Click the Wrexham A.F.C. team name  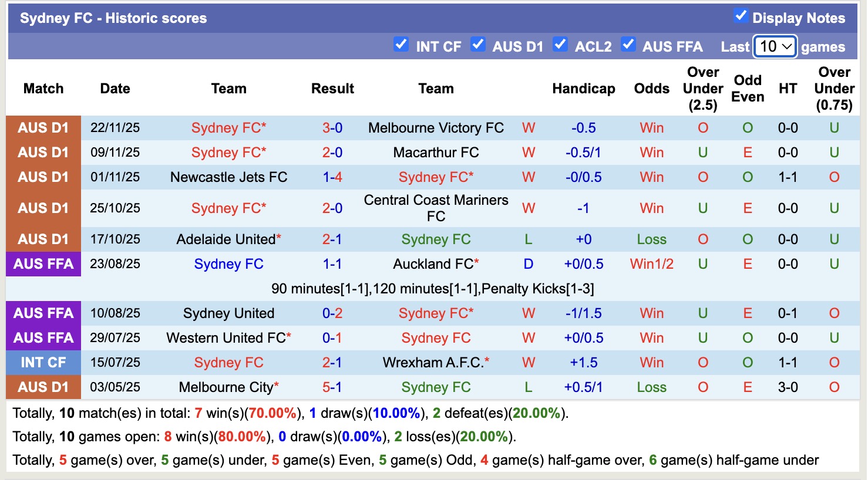pos(435,362)
